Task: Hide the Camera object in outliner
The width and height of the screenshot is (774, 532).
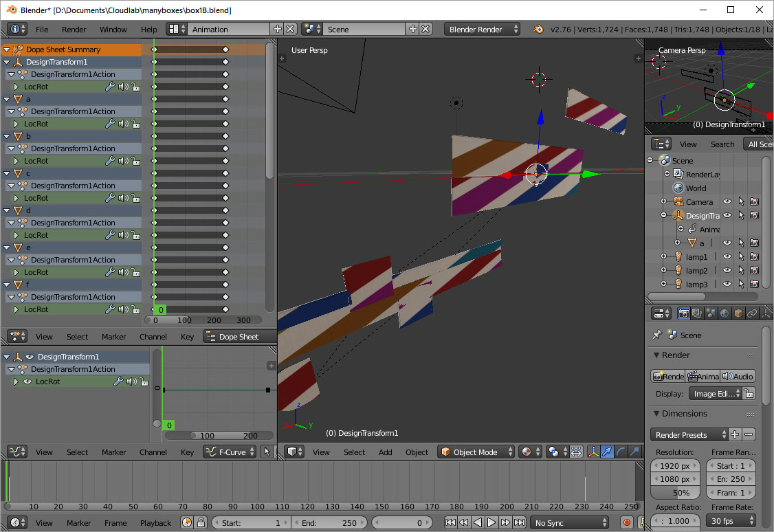Action: [727, 202]
